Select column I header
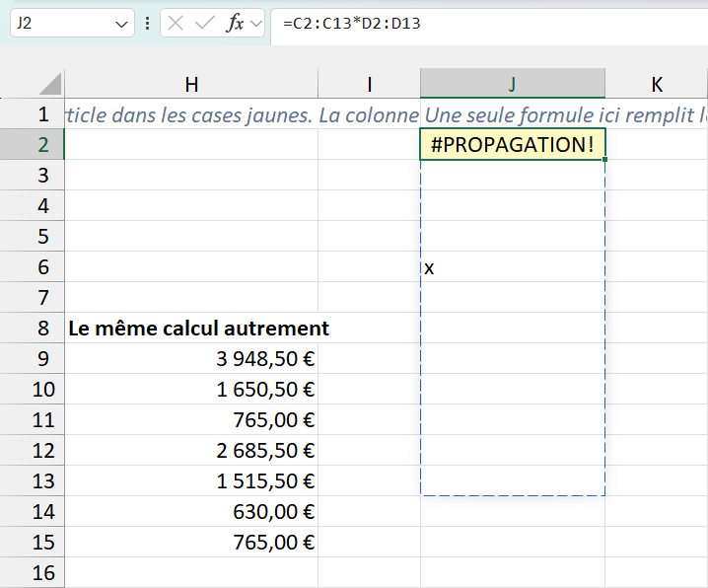Screen dimensions: 708x588 370,84
